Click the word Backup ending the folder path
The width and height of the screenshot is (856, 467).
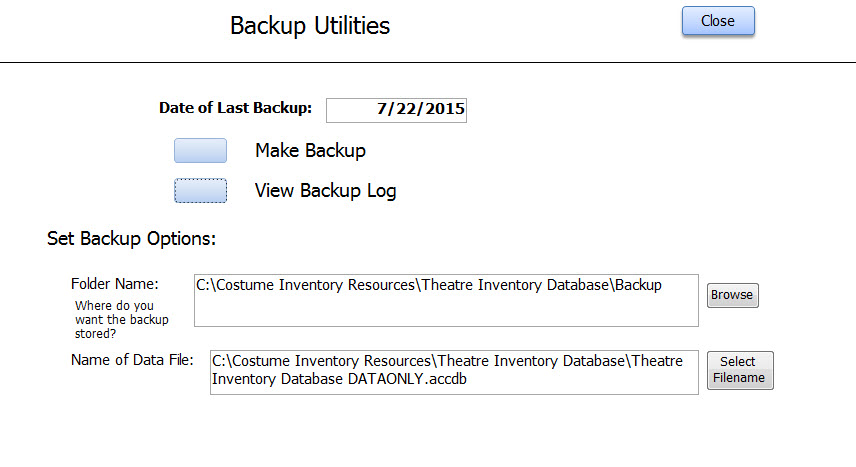[638, 285]
